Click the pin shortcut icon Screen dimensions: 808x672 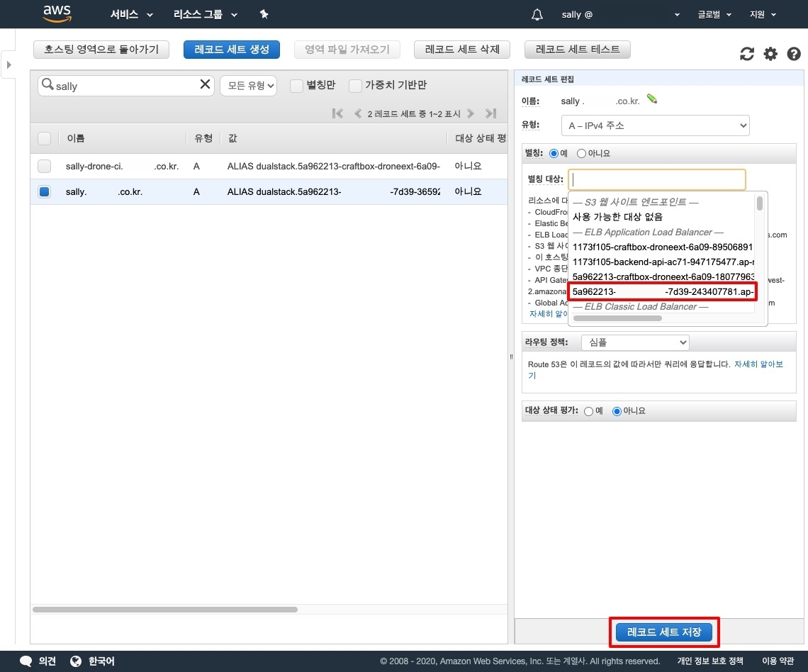pos(264,14)
